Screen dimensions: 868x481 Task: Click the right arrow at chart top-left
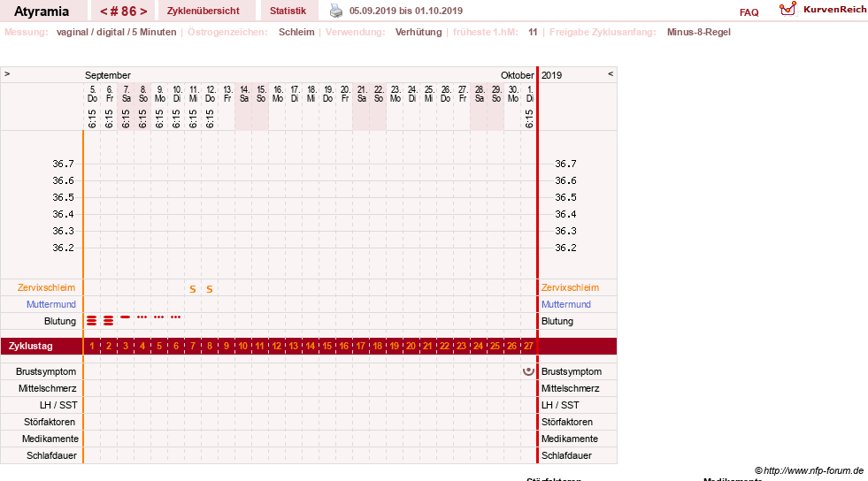7,73
